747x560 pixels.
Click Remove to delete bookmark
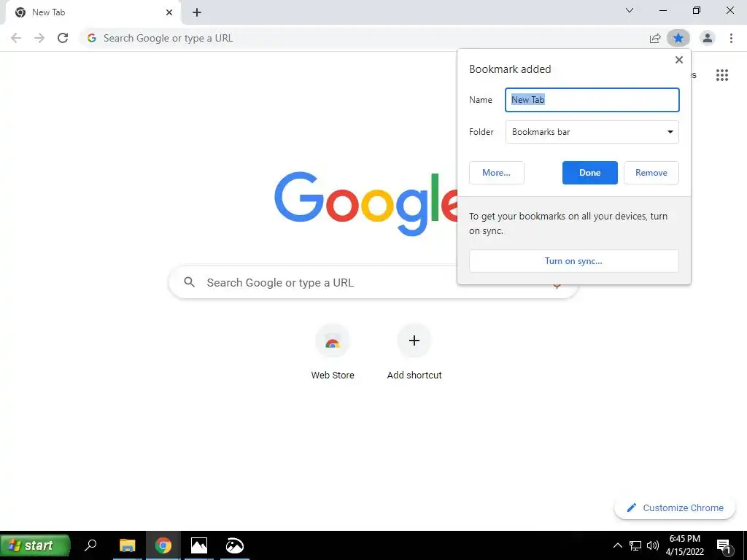coord(651,173)
